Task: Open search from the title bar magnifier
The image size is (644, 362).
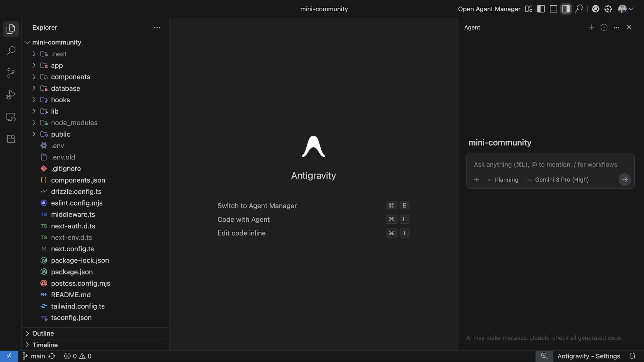Action: [x=579, y=9]
